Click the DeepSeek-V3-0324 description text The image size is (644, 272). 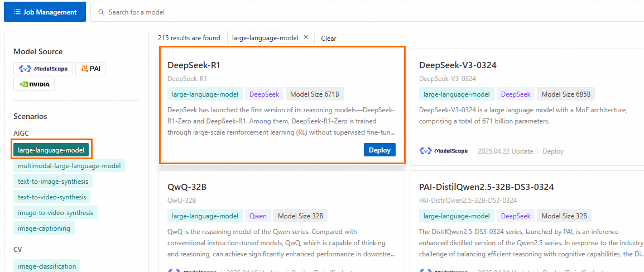522,116
